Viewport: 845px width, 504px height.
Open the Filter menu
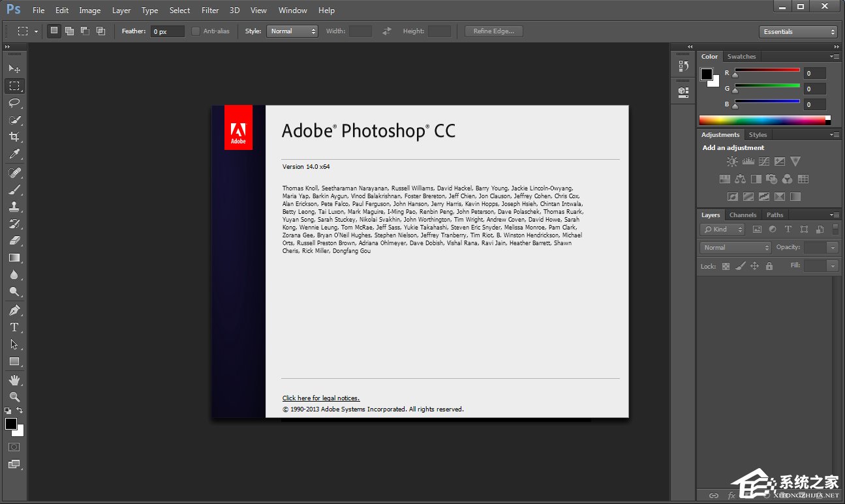tap(209, 10)
